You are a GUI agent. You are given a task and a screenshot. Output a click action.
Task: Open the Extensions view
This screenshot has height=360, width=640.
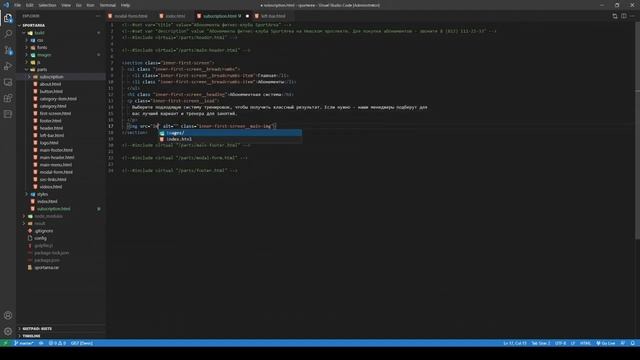(x=8, y=98)
